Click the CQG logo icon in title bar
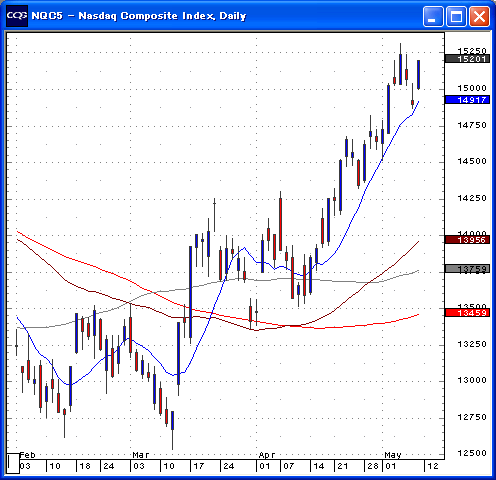 (17, 16)
